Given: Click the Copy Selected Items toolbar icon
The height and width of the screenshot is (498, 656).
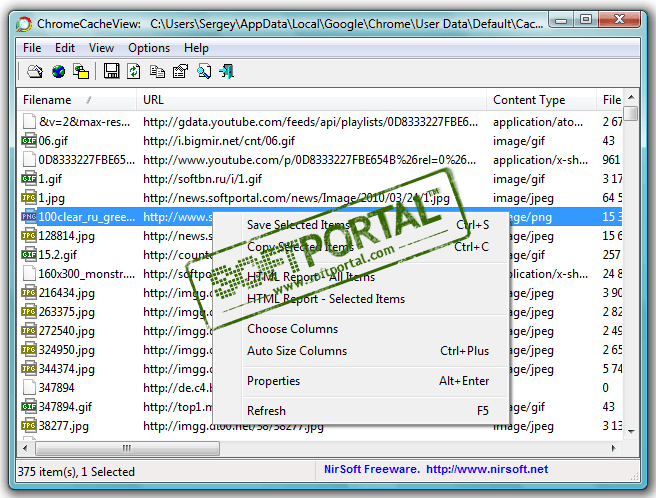Looking at the screenshot, I should [x=157, y=72].
